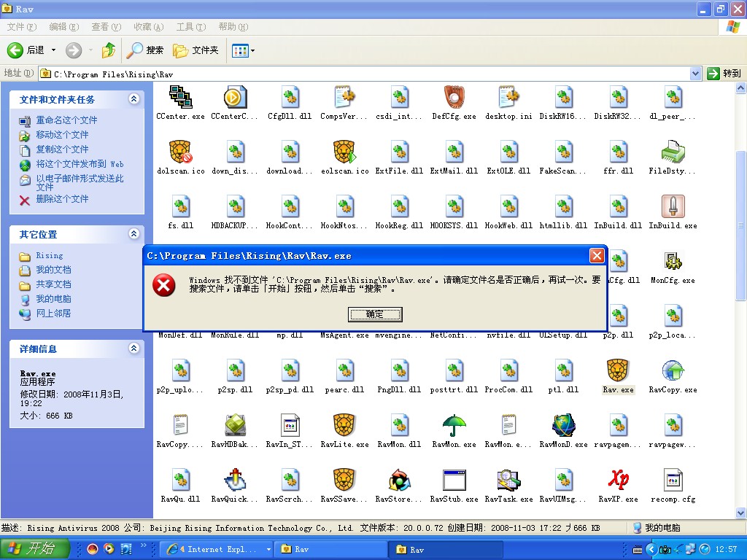Click the 后退 back button

tap(26, 50)
